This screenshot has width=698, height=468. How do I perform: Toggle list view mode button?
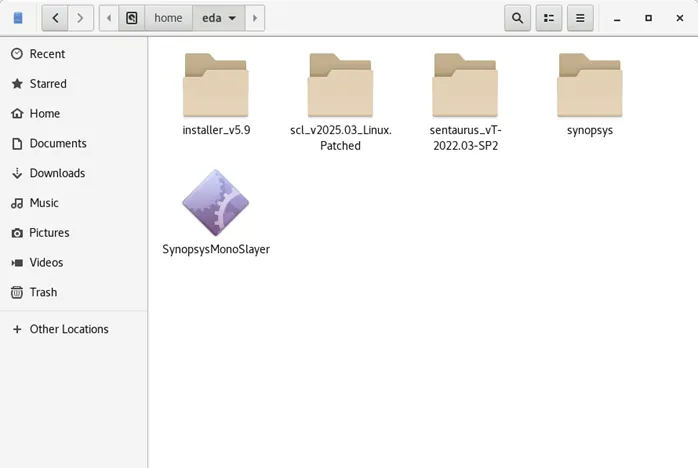point(549,18)
